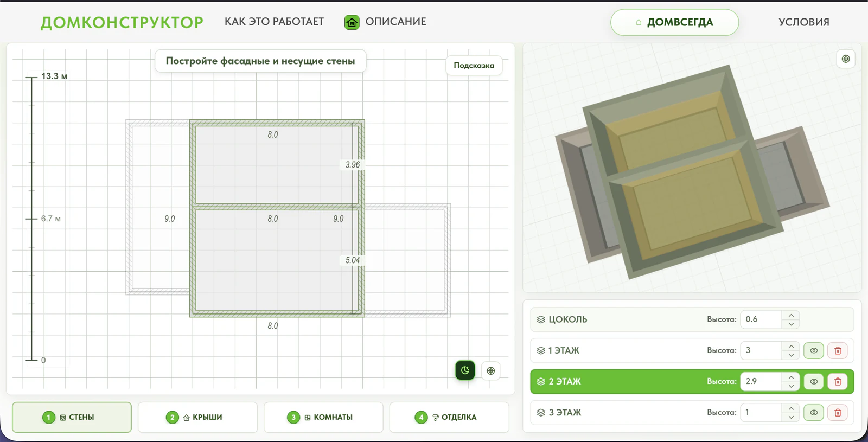This screenshot has height=442, width=868.
Task: Delete the 1 ЭТАЖ floor
Action: click(838, 350)
